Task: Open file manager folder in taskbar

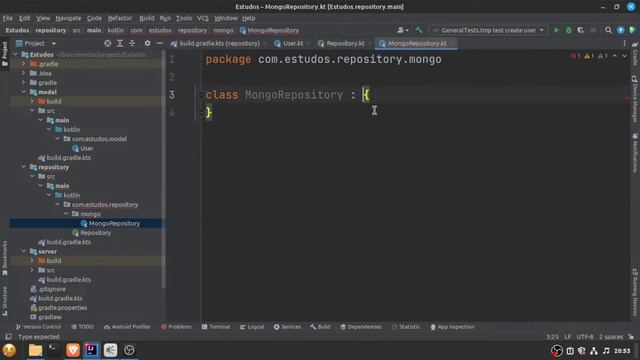Action: coord(36,350)
